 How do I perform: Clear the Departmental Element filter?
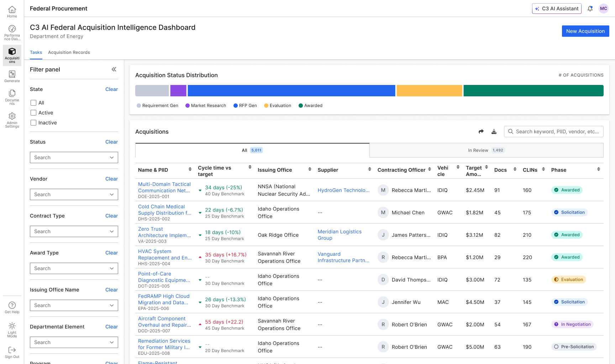(111, 327)
